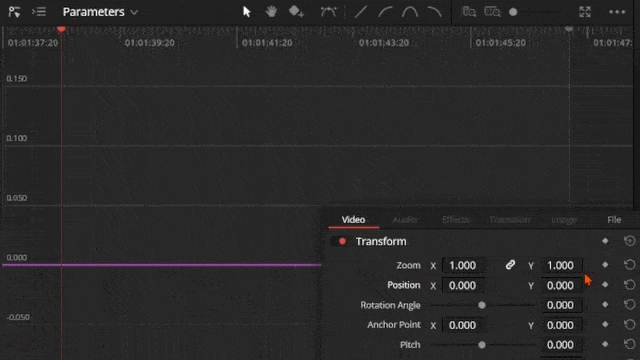Image resolution: width=640 pixels, height=360 pixels.
Task: Adjust the curve editor zoom slider
Action: 513,12
